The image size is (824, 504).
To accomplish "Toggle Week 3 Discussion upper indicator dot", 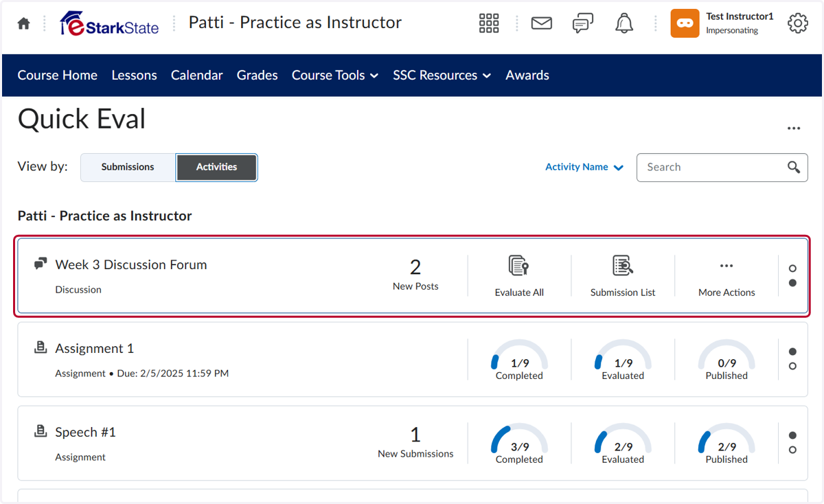I will [x=792, y=268].
